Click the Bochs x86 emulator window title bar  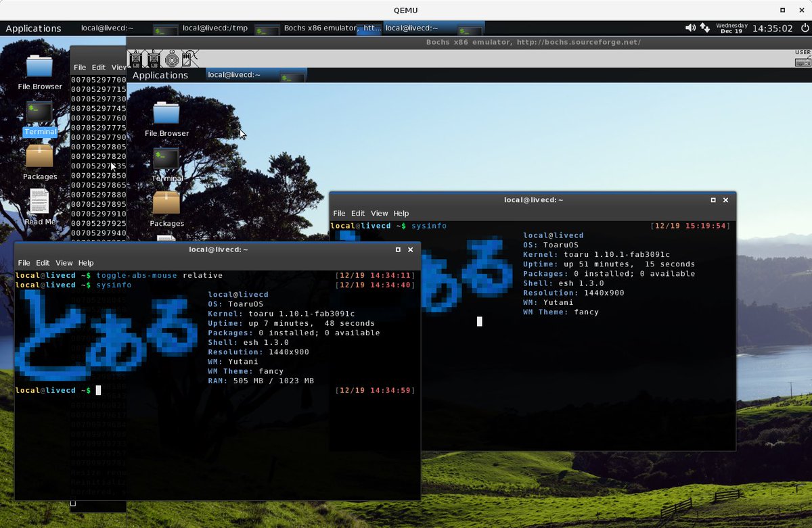[469, 42]
